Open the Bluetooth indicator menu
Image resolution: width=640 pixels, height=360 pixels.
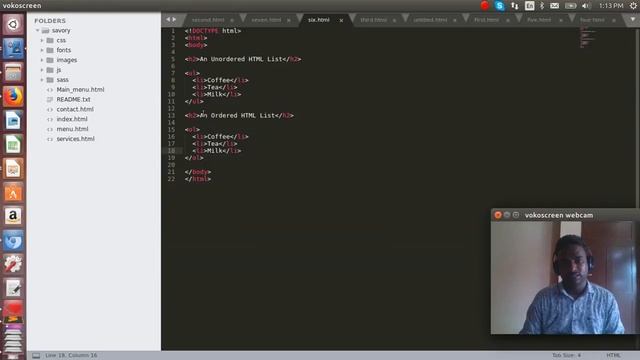[x=542, y=6]
